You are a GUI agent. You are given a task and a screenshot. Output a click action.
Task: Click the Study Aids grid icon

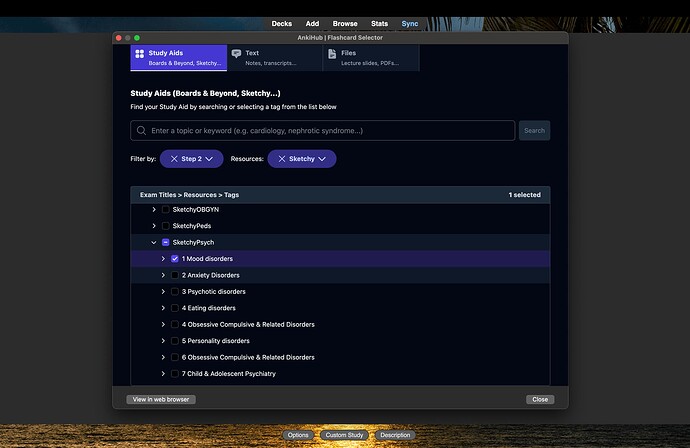(x=139, y=53)
